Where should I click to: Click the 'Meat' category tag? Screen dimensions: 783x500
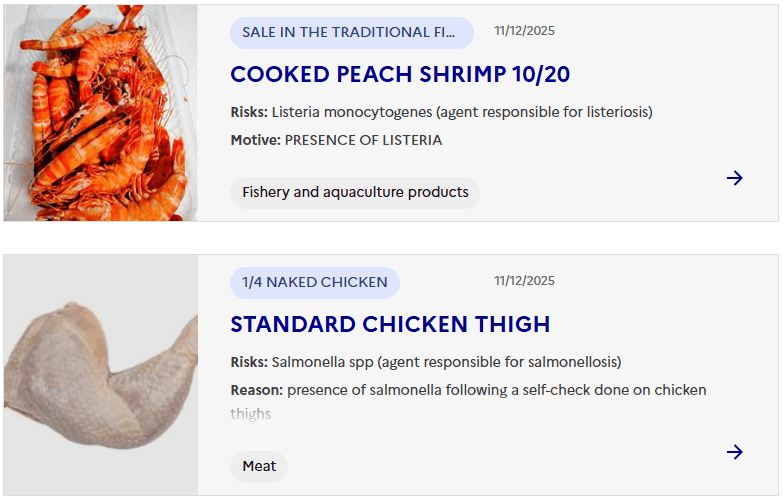259,466
